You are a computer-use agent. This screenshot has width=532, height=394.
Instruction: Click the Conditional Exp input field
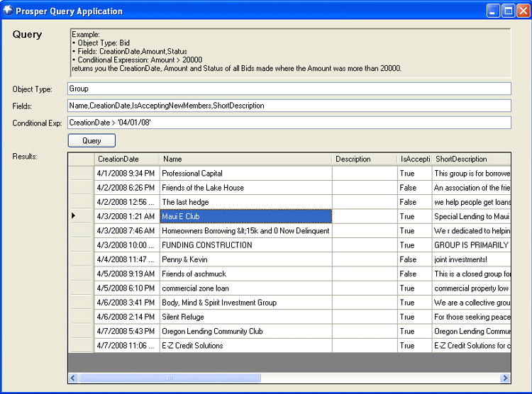click(289, 123)
